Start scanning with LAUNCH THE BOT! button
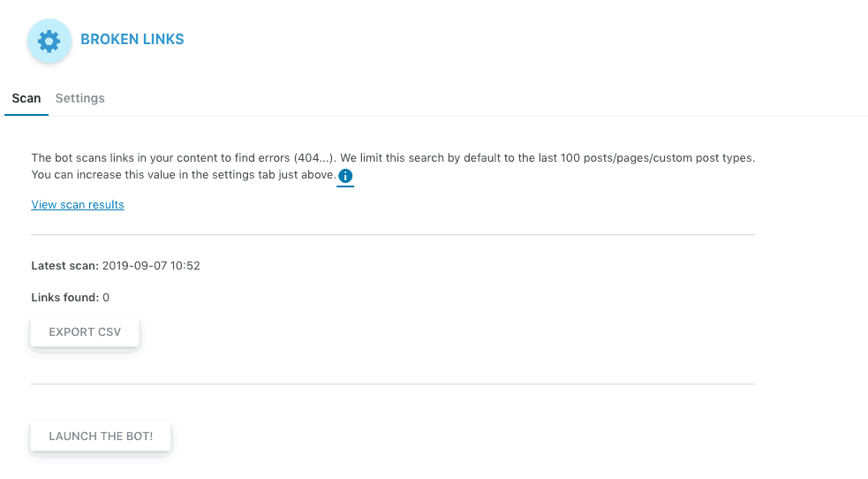 [101, 437]
